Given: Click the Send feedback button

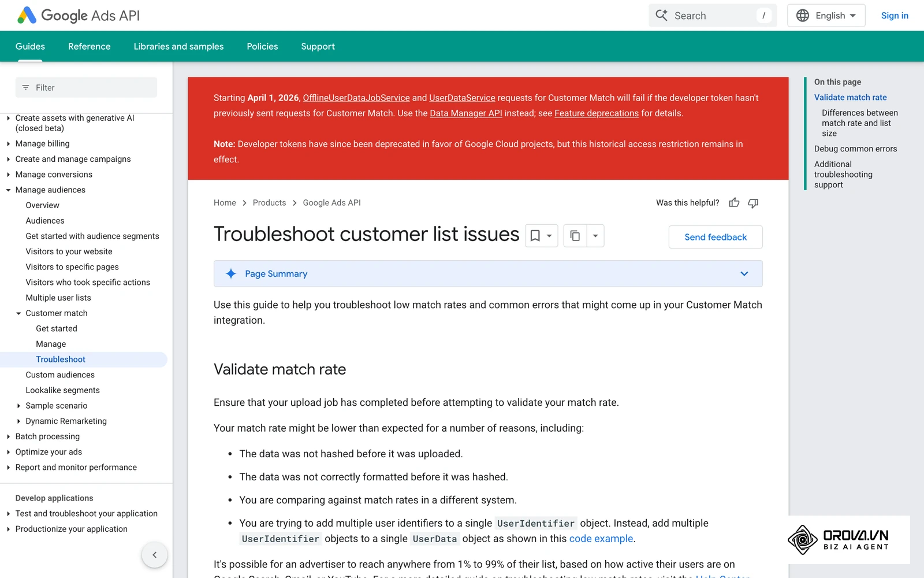Looking at the screenshot, I should [716, 237].
